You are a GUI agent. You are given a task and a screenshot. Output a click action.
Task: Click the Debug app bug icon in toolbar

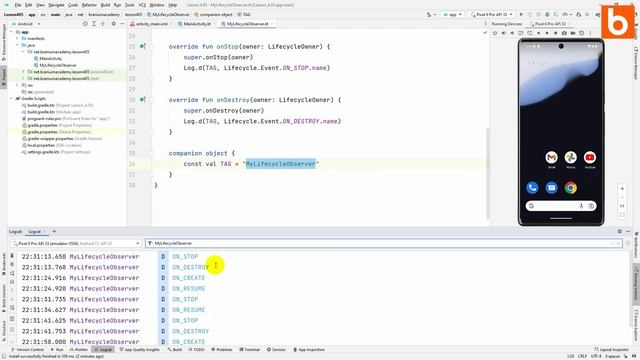tap(547, 14)
